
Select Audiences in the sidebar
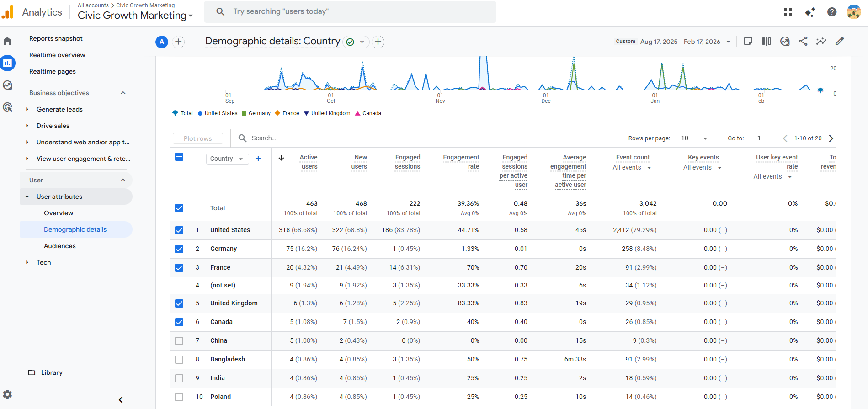pyautogui.click(x=60, y=246)
